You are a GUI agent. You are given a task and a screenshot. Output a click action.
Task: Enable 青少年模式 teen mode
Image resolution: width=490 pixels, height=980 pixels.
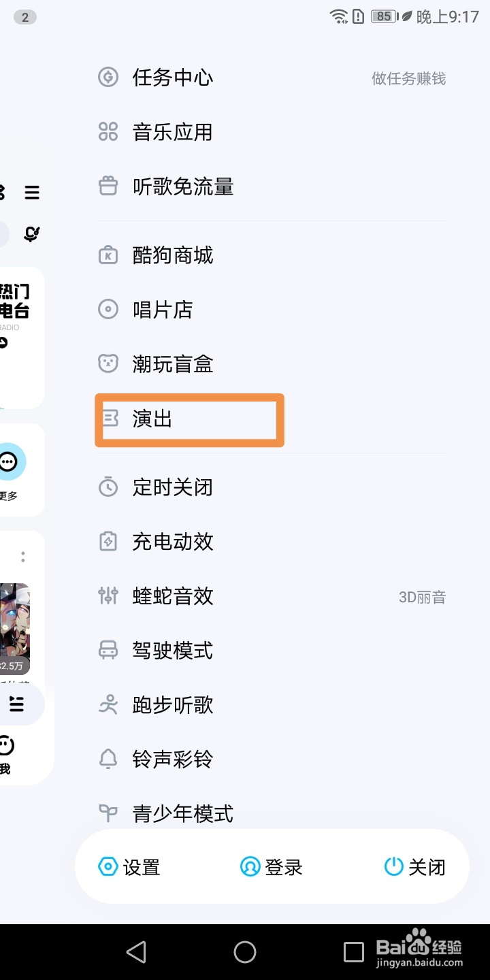tap(182, 813)
